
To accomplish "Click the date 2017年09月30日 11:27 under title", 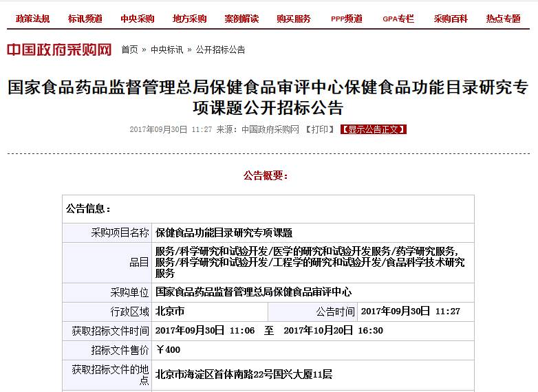I will click(x=171, y=129).
